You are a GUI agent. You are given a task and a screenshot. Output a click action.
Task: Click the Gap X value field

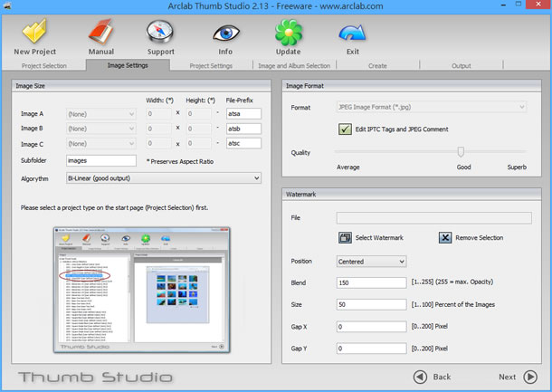[x=371, y=327]
